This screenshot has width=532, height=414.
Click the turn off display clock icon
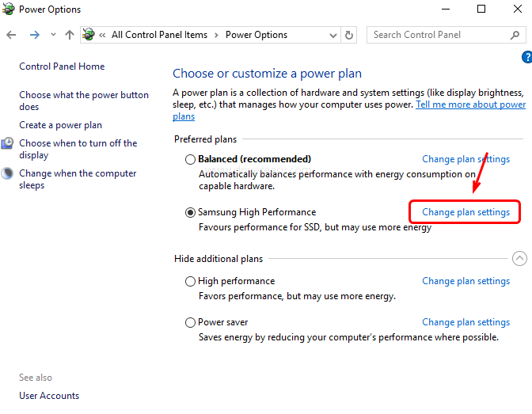pyautogui.click(x=7, y=143)
